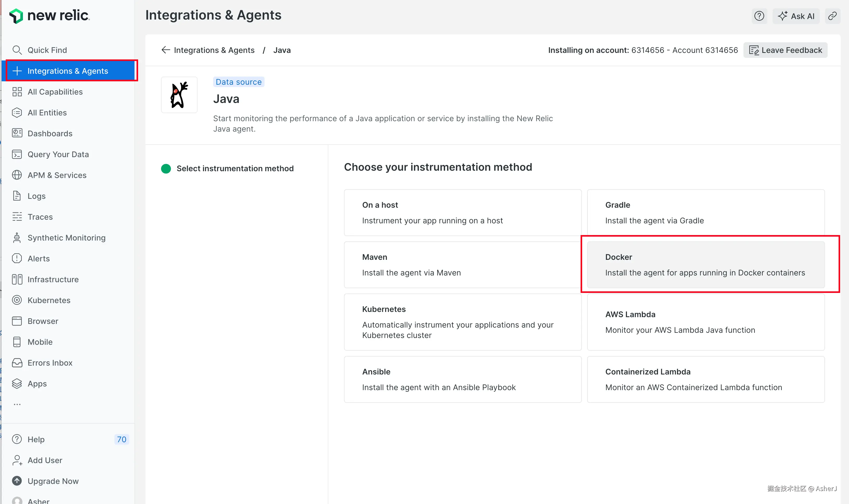Screen dimensions: 849x504
Task: Click the Integrations & Agents breadcrumb link
Action: pos(214,50)
